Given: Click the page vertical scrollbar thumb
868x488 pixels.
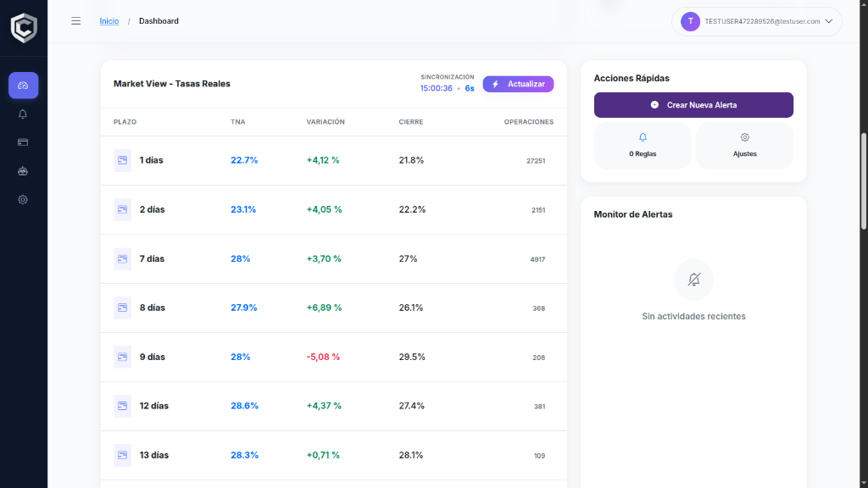Looking at the screenshot, I should [863, 180].
